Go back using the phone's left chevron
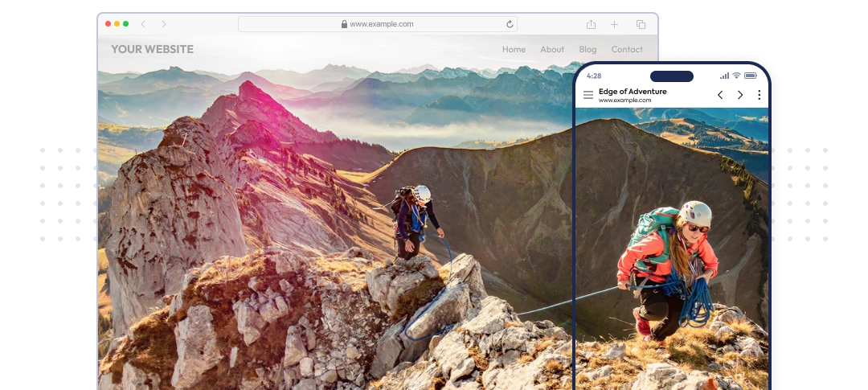This screenshot has height=390, width=868. [x=720, y=95]
